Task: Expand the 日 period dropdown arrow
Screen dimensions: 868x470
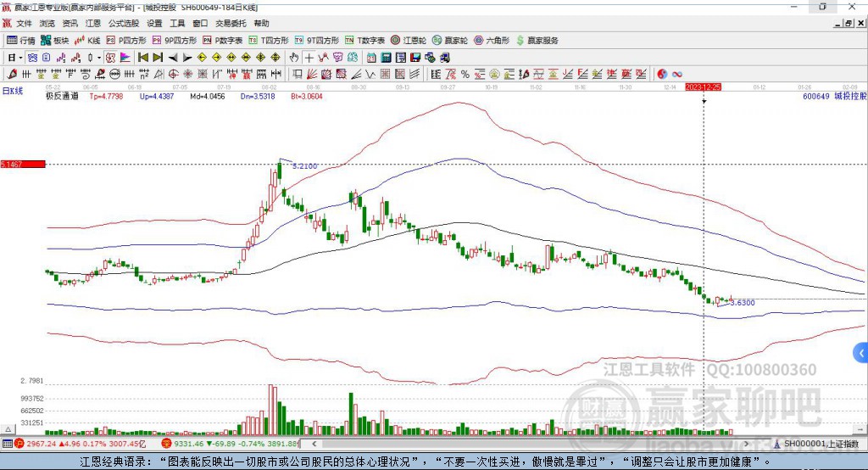Action: (x=21, y=58)
